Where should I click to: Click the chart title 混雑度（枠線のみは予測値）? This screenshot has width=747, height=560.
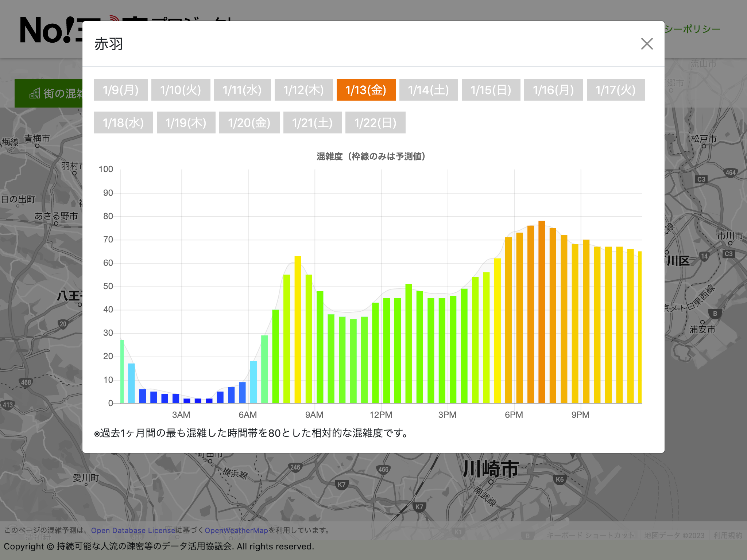(x=371, y=156)
